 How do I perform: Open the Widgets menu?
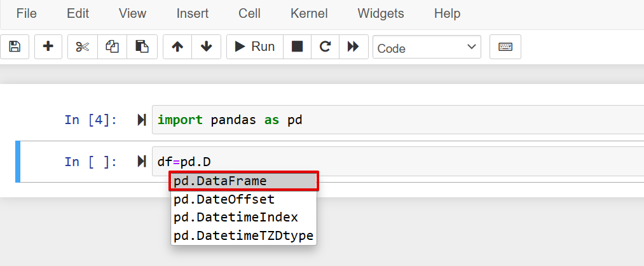tap(381, 13)
